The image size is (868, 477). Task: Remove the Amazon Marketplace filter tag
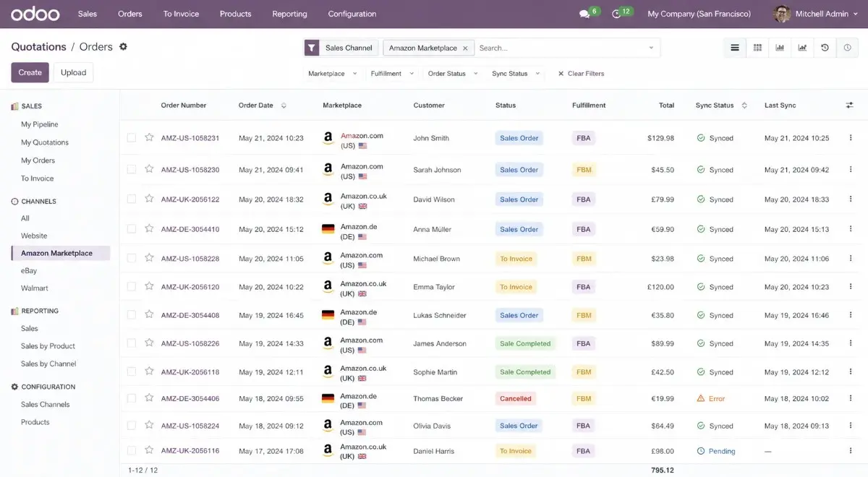point(465,48)
